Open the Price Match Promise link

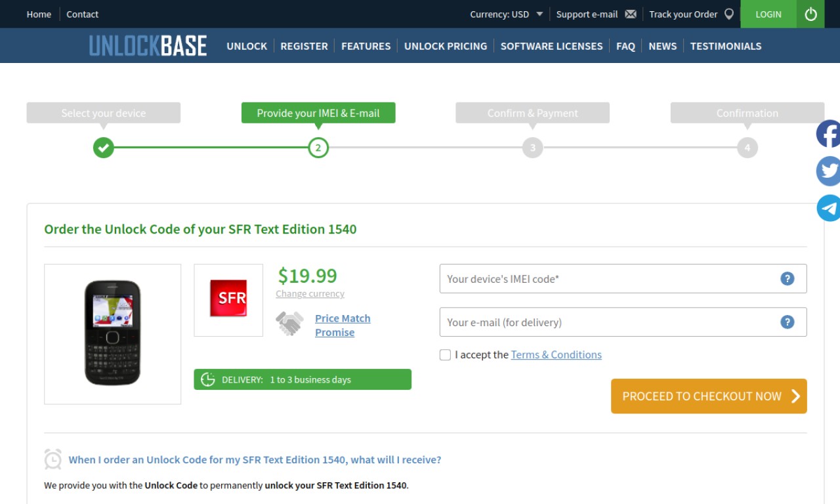(x=343, y=325)
